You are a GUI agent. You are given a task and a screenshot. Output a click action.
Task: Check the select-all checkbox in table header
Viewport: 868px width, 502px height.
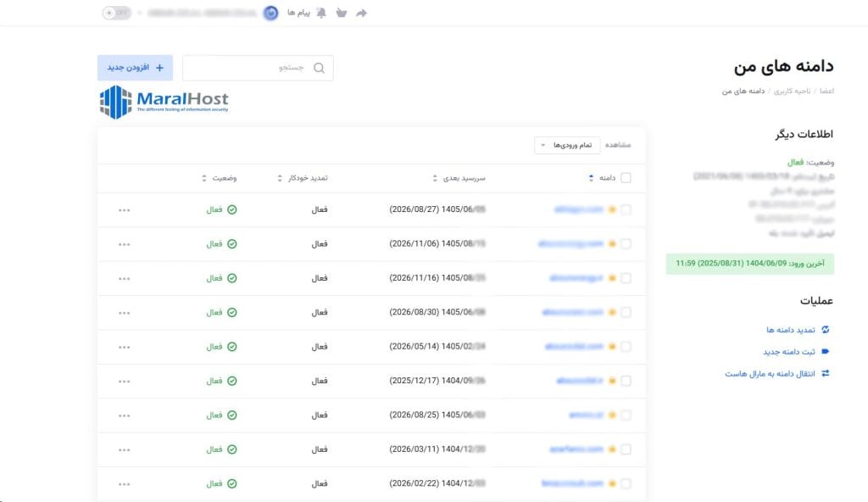(626, 178)
